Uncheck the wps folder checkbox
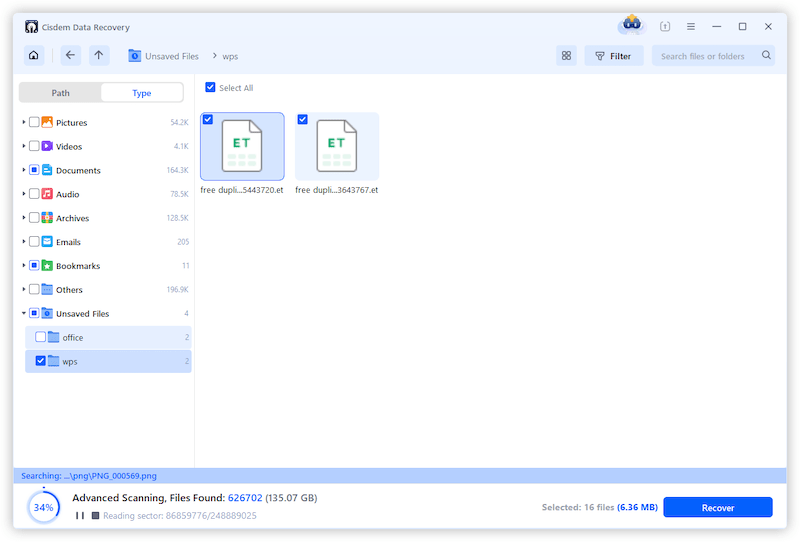800x542 pixels. [x=40, y=361]
